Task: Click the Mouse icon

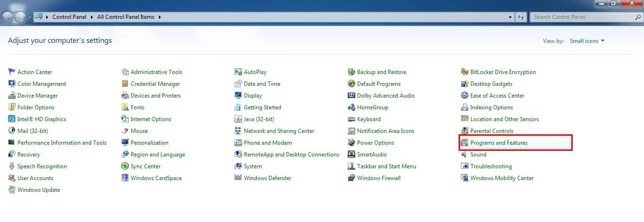Action: [x=125, y=131]
